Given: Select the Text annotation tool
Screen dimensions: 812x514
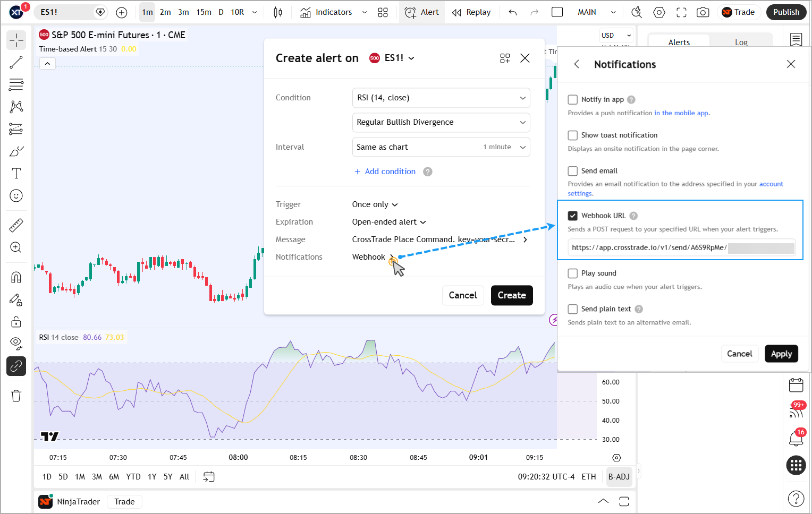Looking at the screenshot, I should point(16,174).
